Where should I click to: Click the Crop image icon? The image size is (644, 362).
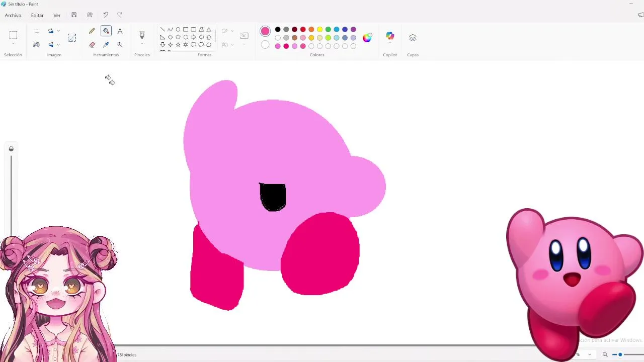(36, 31)
